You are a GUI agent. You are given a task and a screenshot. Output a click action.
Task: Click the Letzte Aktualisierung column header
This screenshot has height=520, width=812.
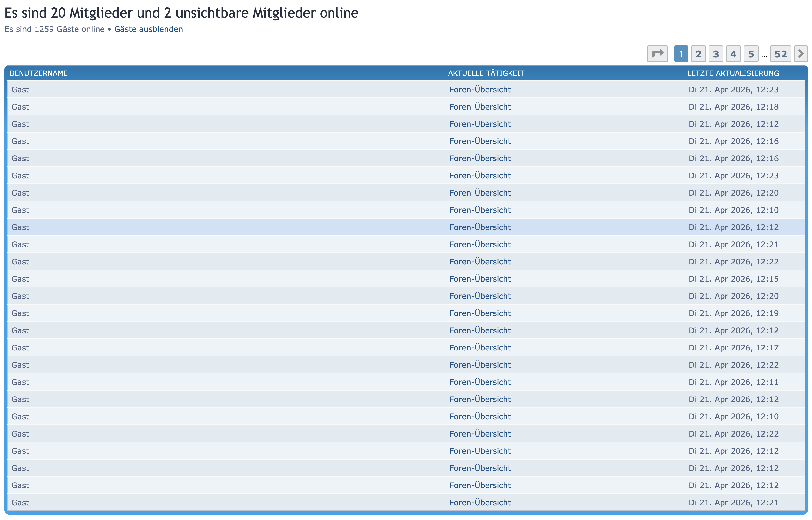pyautogui.click(x=733, y=73)
